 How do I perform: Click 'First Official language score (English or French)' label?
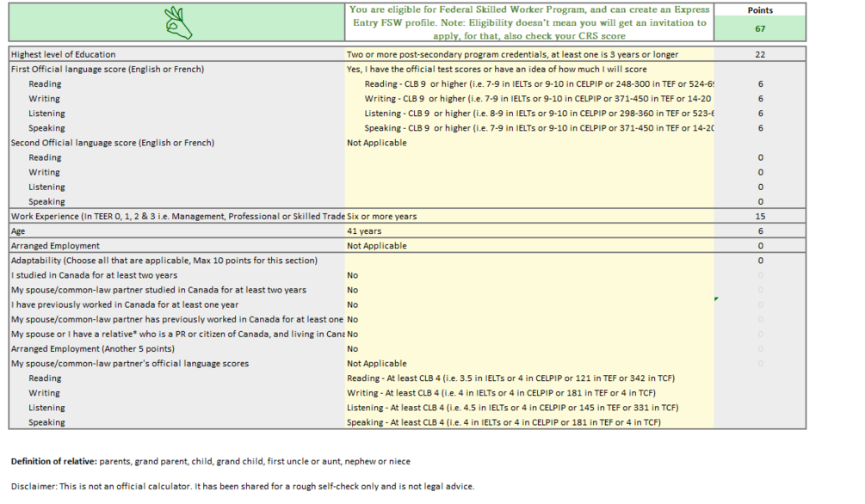(x=108, y=69)
